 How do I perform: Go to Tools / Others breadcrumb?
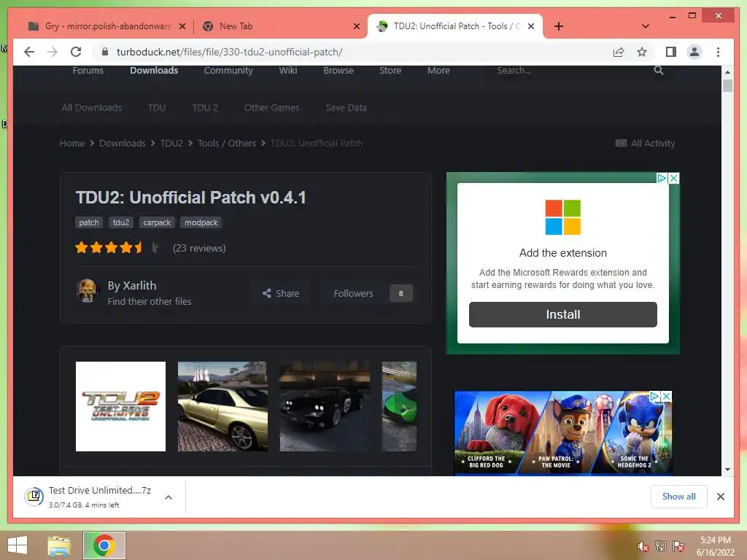[227, 144]
